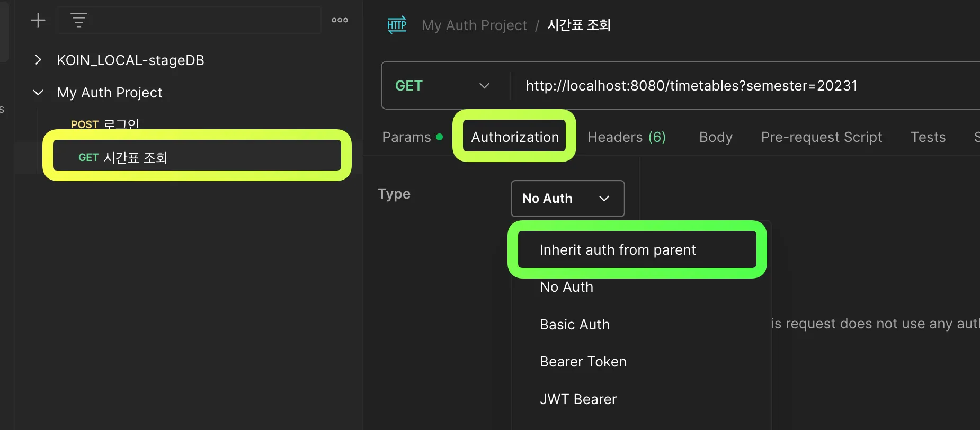Open the three-dot options menu in sidebar

tap(340, 21)
